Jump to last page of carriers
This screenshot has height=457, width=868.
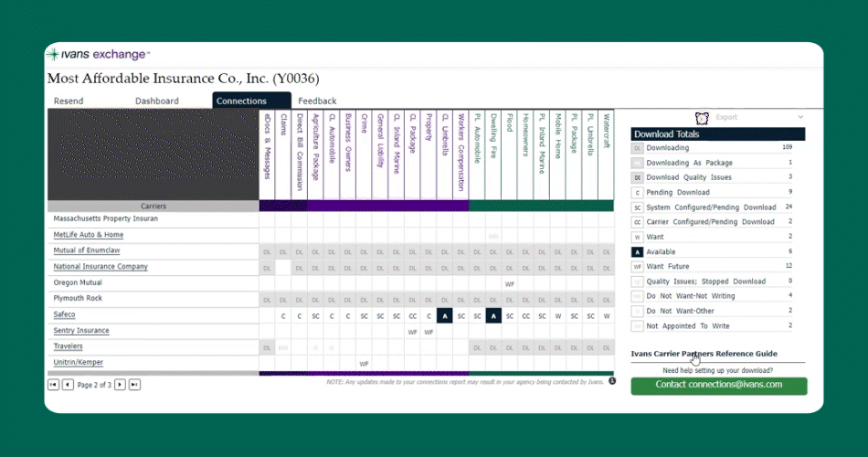tap(134, 385)
